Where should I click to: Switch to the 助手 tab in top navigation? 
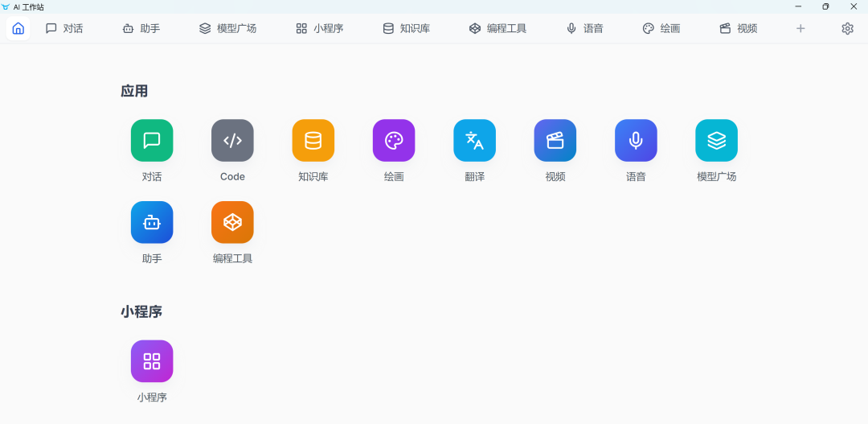[x=141, y=28]
